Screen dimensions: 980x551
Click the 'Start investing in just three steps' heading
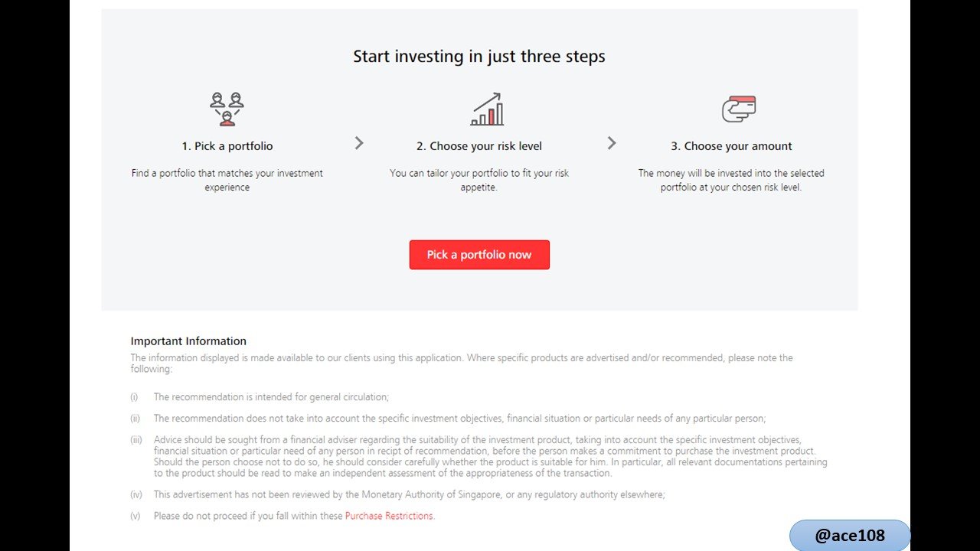pos(479,57)
